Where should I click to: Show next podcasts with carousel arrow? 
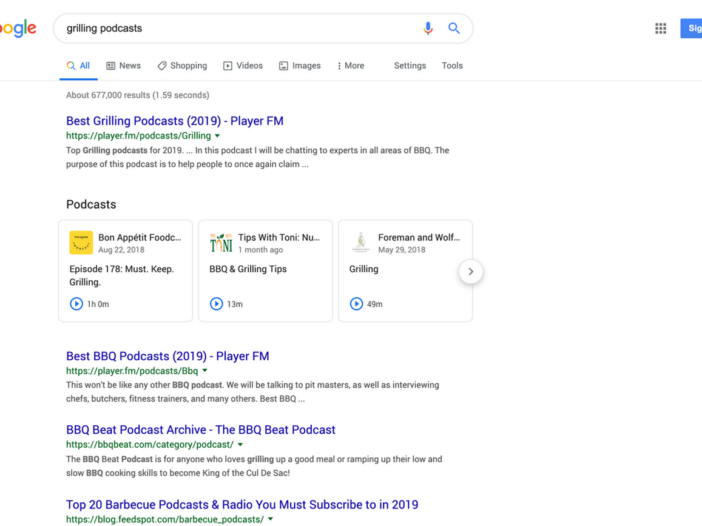point(471,271)
